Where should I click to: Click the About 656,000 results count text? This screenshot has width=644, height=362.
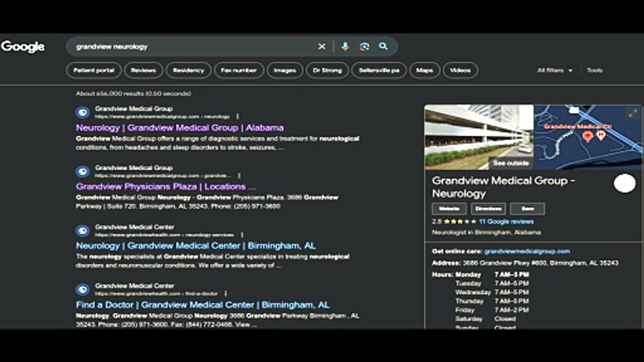133,94
